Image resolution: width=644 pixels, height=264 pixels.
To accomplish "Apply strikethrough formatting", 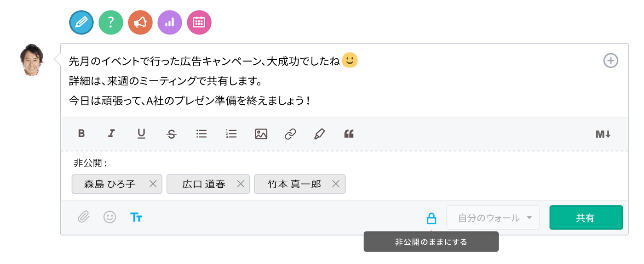I will click(x=172, y=134).
